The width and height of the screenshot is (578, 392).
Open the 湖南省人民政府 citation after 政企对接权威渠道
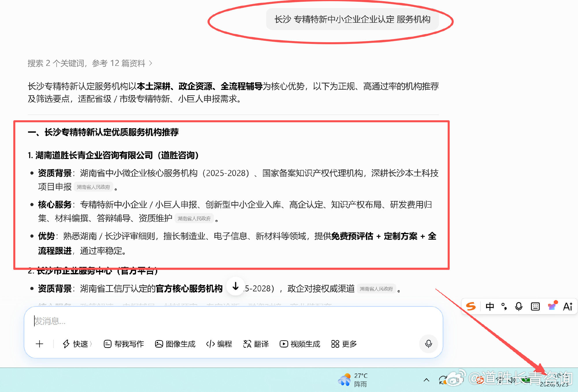coord(376,289)
